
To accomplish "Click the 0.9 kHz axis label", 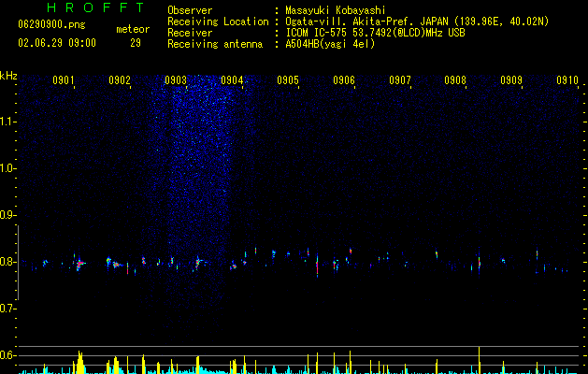I will pyautogui.click(x=7, y=215).
